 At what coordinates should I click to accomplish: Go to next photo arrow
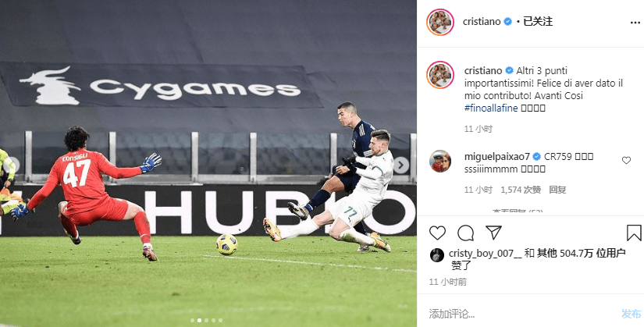pos(400,165)
